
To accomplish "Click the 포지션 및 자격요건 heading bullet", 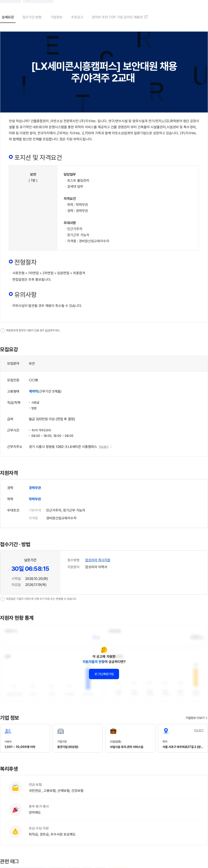I will point(11,157).
